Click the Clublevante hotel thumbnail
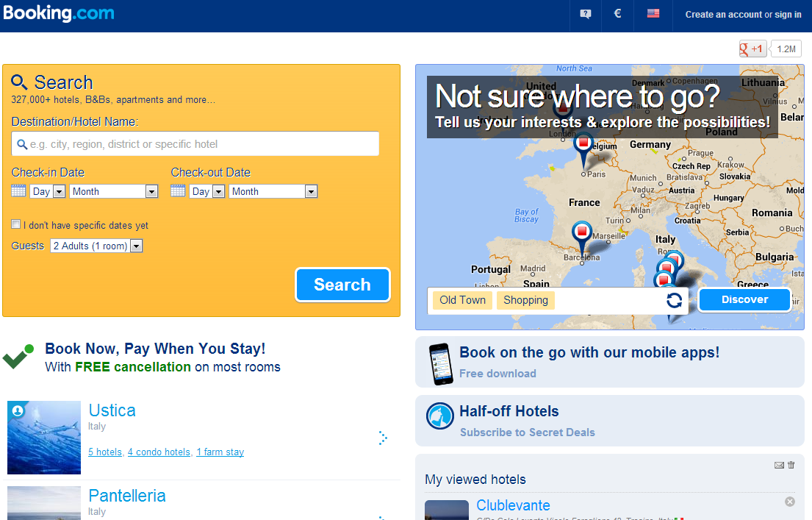 (x=446, y=510)
